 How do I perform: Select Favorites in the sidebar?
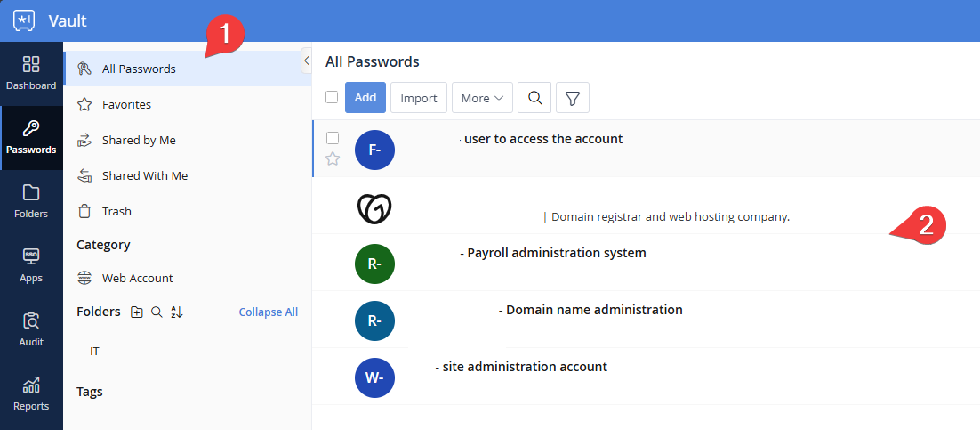click(126, 104)
